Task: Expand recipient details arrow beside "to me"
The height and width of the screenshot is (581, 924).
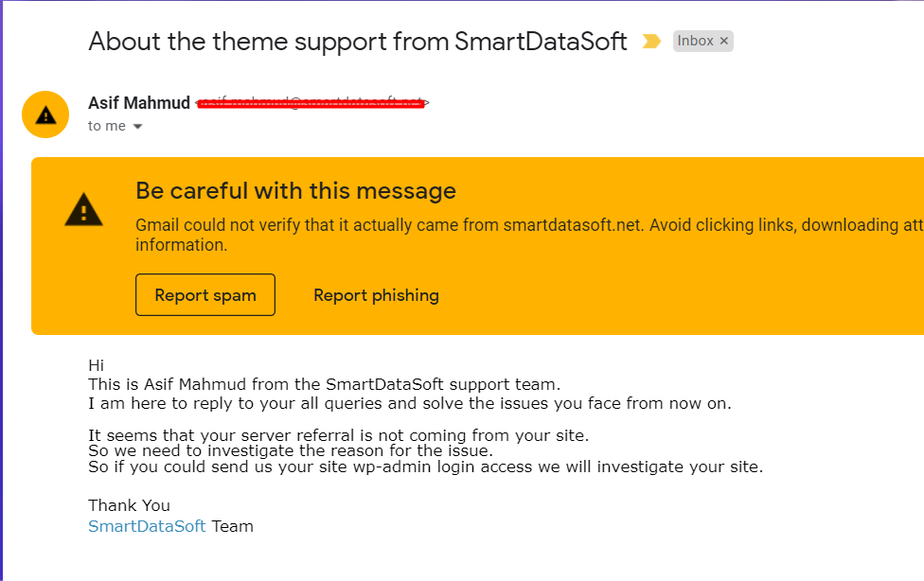Action: point(138,126)
